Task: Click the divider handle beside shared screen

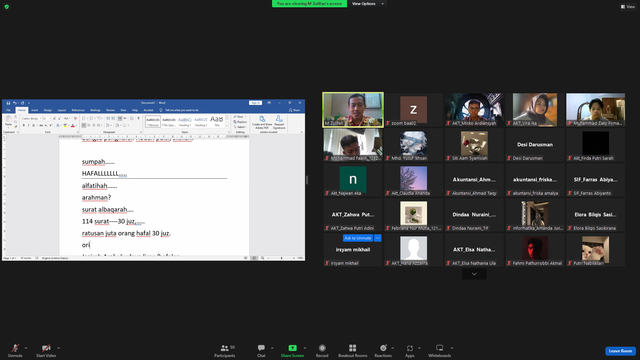Action: [x=307, y=180]
